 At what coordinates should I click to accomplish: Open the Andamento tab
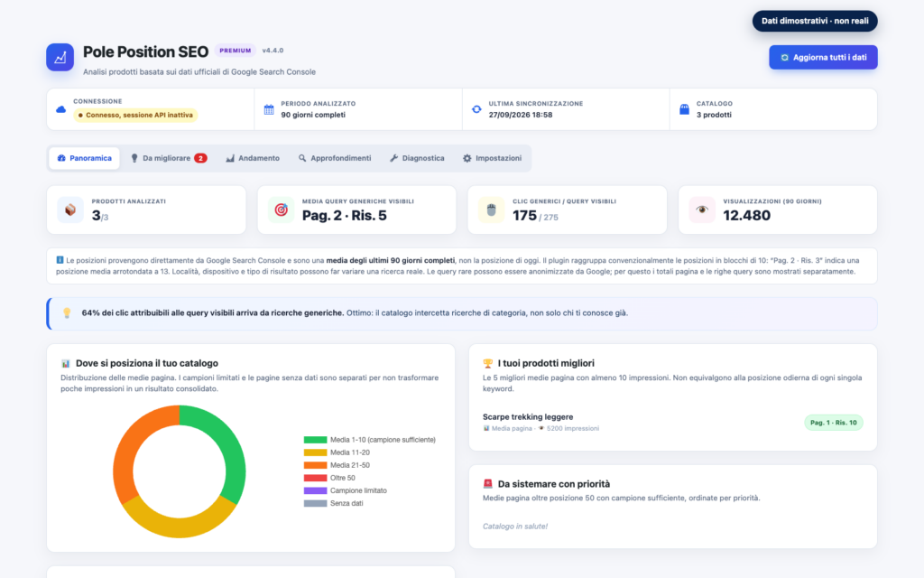click(x=253, y=158)
